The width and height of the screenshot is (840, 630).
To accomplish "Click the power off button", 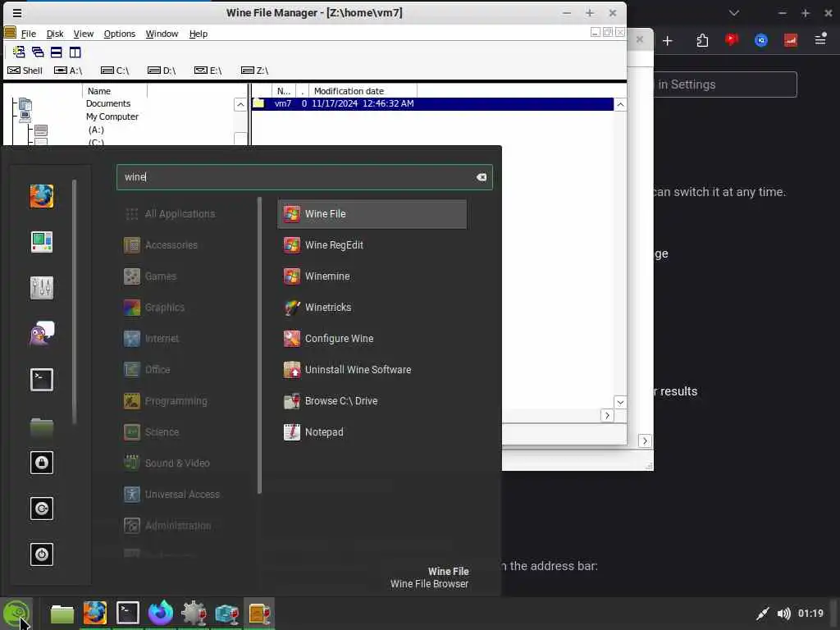I will [42, 555].
